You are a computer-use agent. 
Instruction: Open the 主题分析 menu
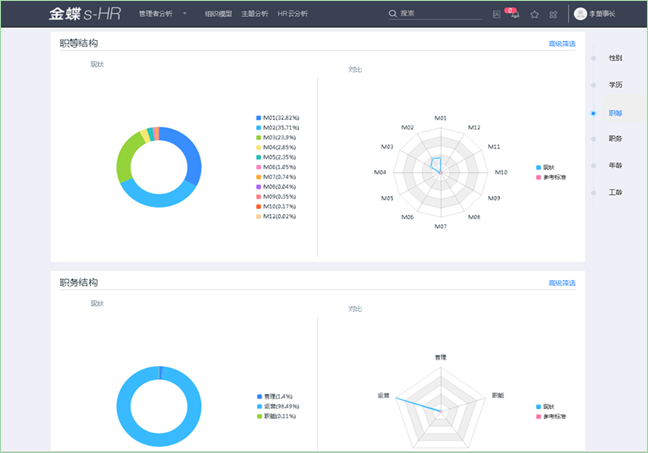click(x=254, y=15)
